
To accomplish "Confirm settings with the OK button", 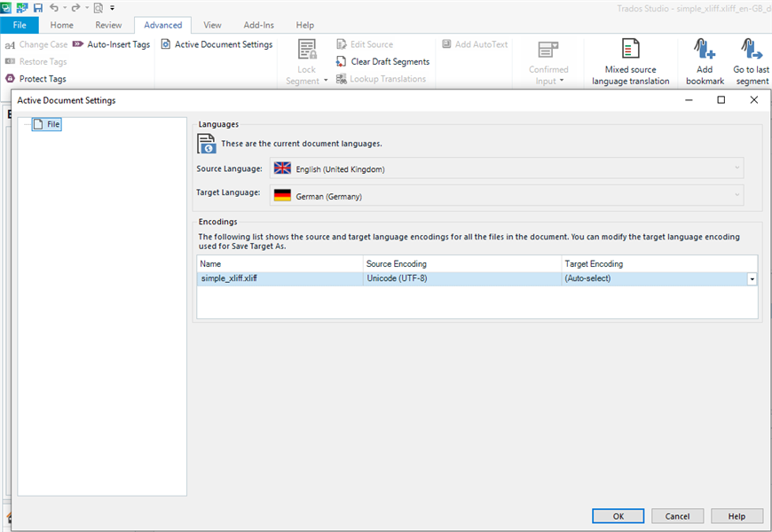I will pos(618,516).
